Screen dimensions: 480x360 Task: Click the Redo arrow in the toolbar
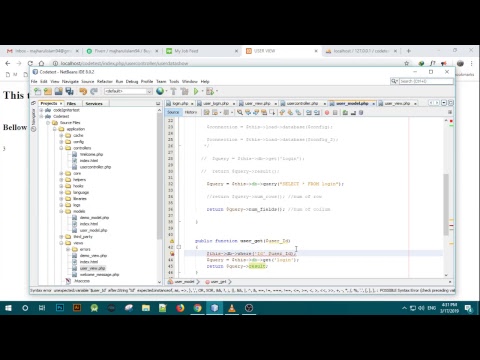[x=94, y=91]
